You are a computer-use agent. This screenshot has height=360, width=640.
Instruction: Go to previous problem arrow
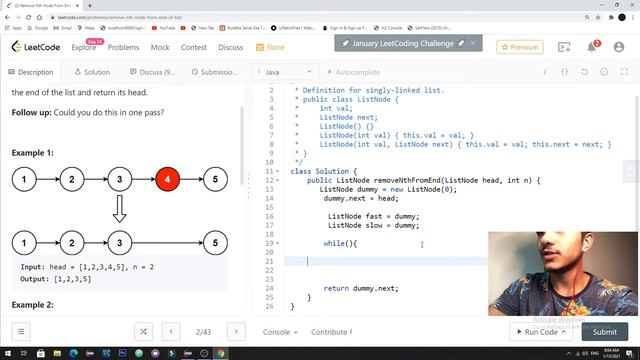(171, 331)
